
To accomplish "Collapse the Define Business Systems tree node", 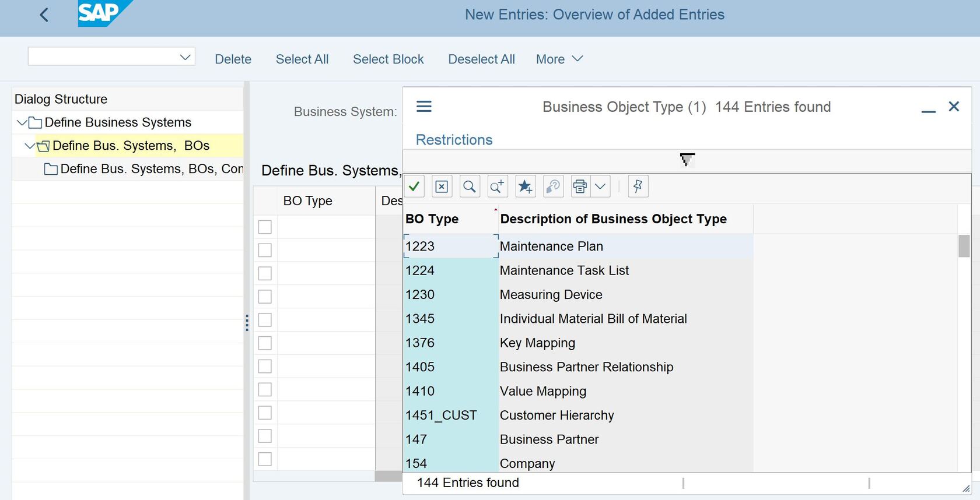I will 22,122.
